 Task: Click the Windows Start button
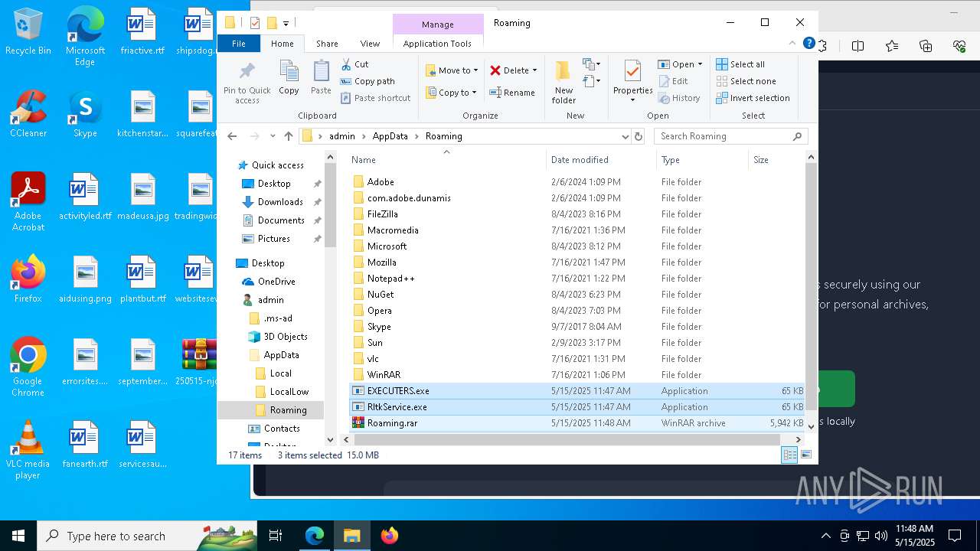18,536
